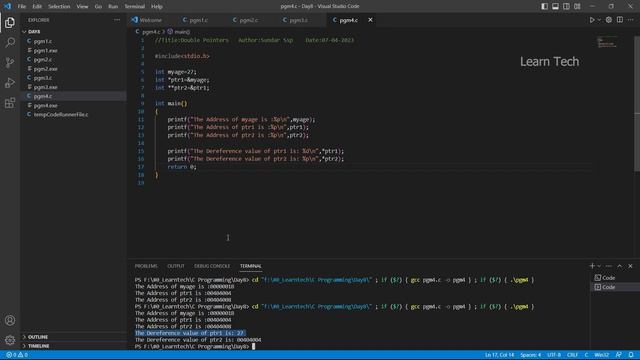Screen dimensions: 640x360
Task: Open Source Control view
Action: [10, 62]
